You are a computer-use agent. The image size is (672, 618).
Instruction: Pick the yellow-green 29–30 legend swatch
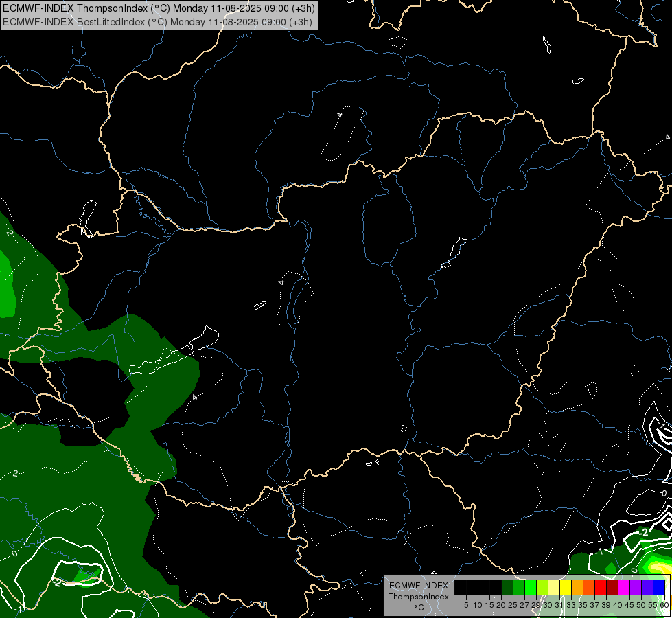(x=542, y=588)
